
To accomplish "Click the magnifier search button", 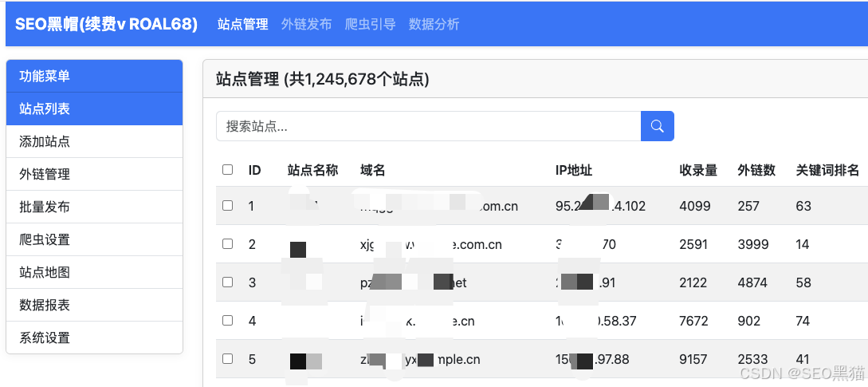I will (657, 126).
